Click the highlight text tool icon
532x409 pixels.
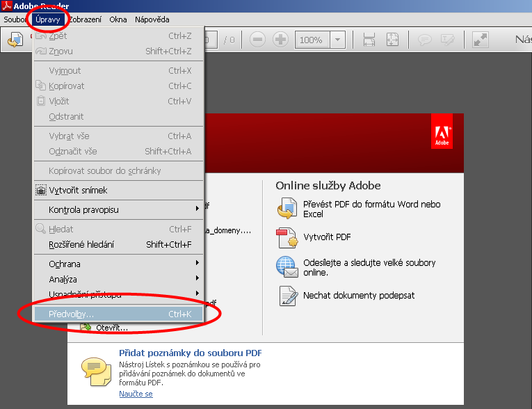click(448, 40)
